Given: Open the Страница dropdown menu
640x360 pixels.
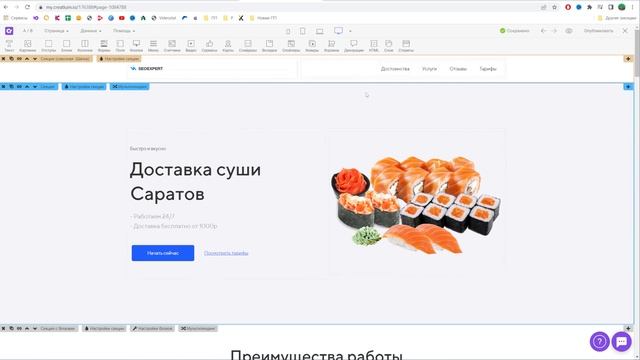Looking at the screenshot, I should click(x=56, y=31).
